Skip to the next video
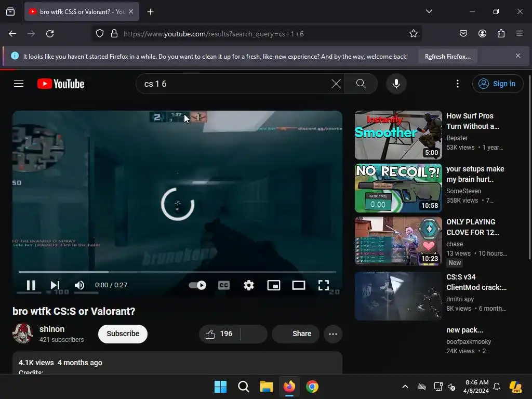This screenshot has width=532, height=399. point(55,285)
